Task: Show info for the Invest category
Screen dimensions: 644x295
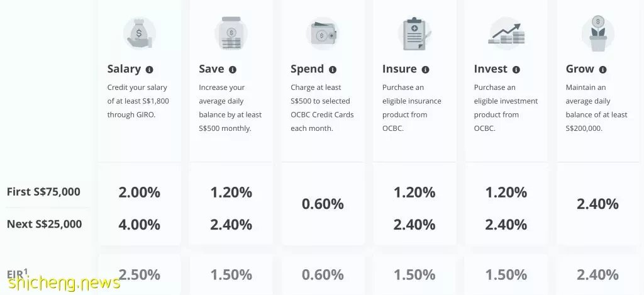Action: (516, 70)
